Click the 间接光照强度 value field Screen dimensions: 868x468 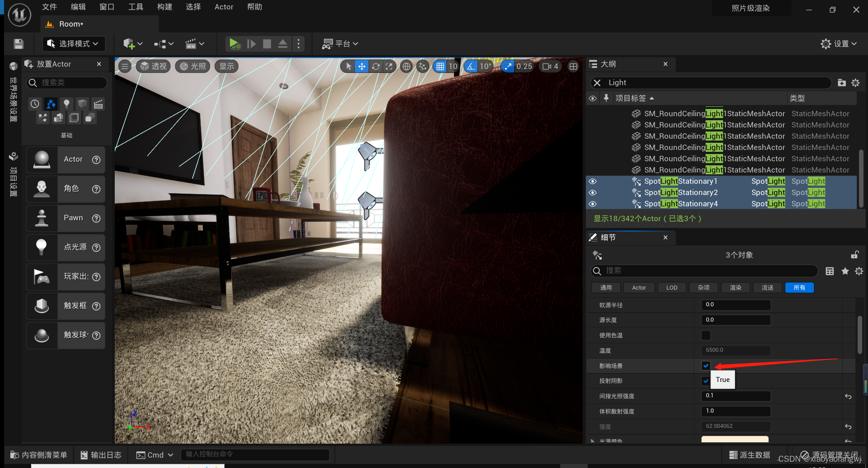pos(736,396)
